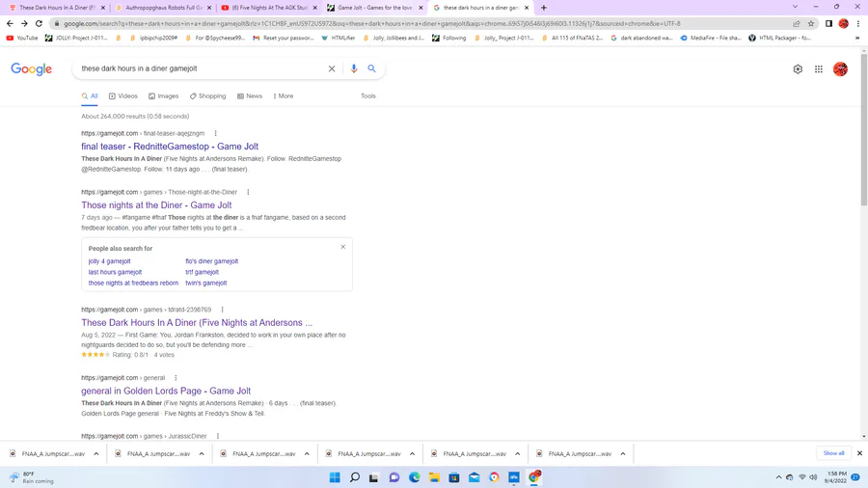Click the browser Back arrow

[x=10, y=23]
